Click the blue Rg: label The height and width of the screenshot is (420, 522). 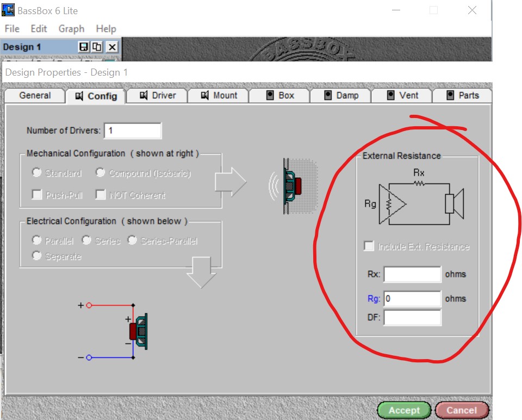tap(374, 299)
